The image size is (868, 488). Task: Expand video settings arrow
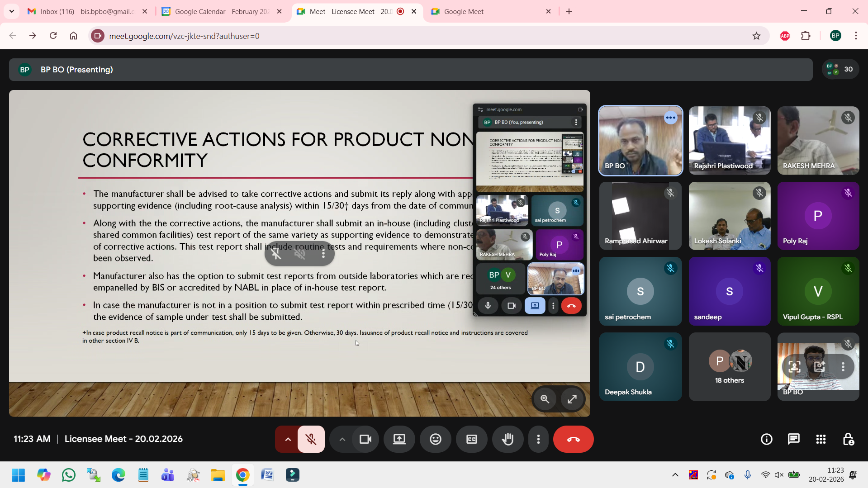(342, 439)
